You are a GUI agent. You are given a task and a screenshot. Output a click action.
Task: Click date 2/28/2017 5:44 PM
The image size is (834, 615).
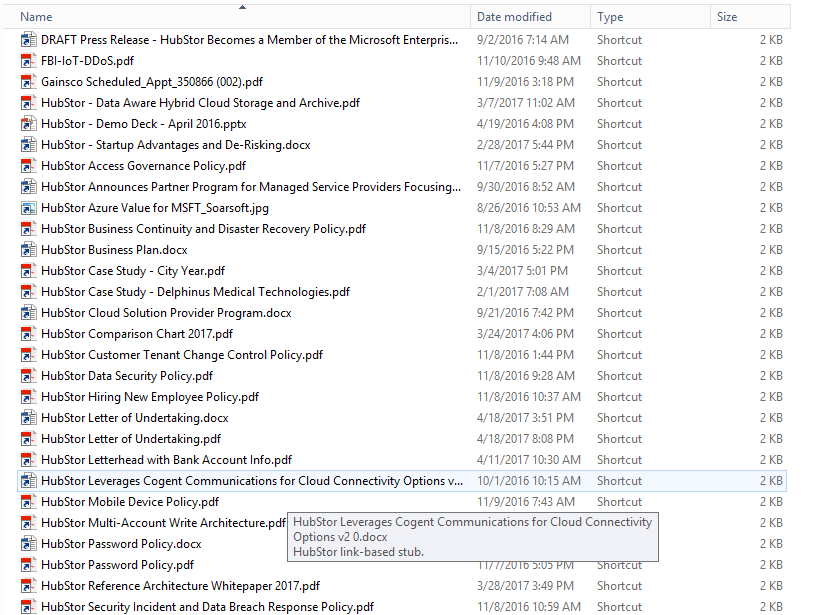[x=525, y=145]
